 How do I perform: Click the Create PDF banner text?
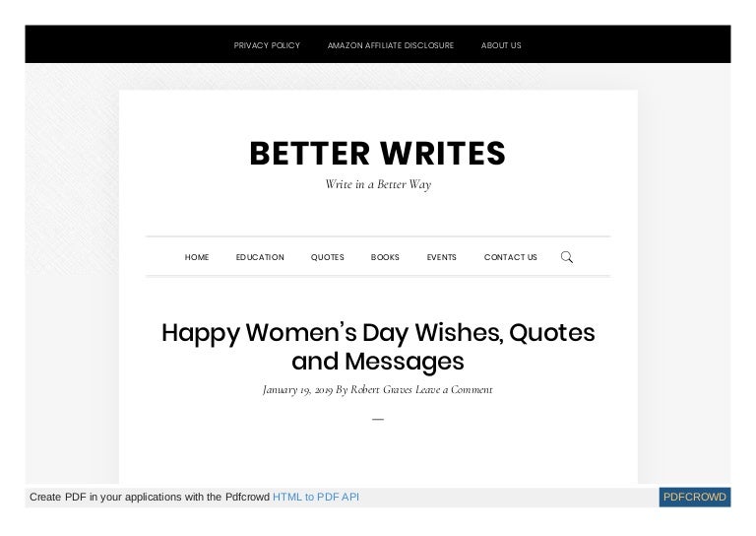[x=150, y=497]
